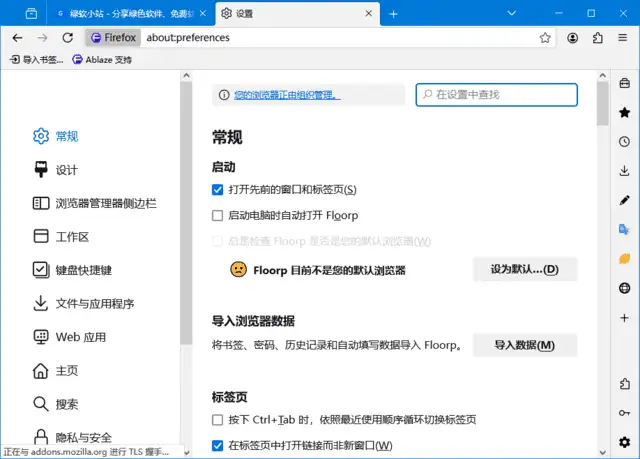The height and width of the screenshot is (459, 640).
Task: Enable 启动电脑时自动打开 Floorp checkbox
Action: click(218, 215)
